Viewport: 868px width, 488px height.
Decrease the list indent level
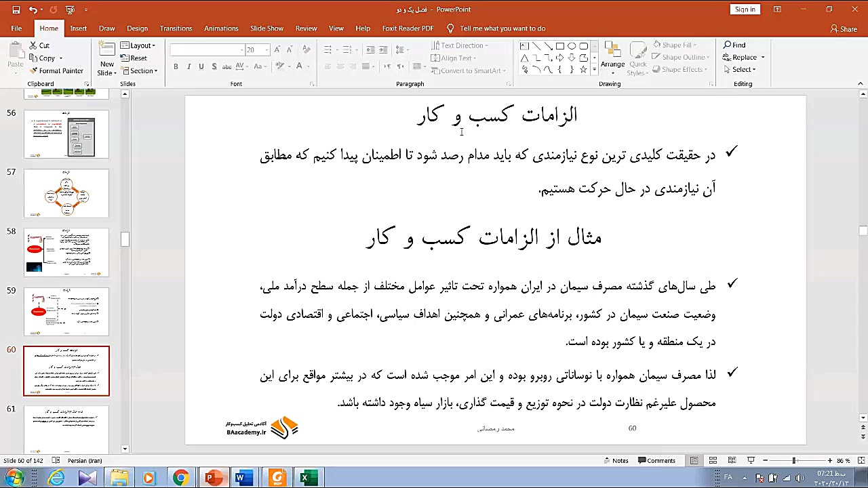[x=370, y=50]
